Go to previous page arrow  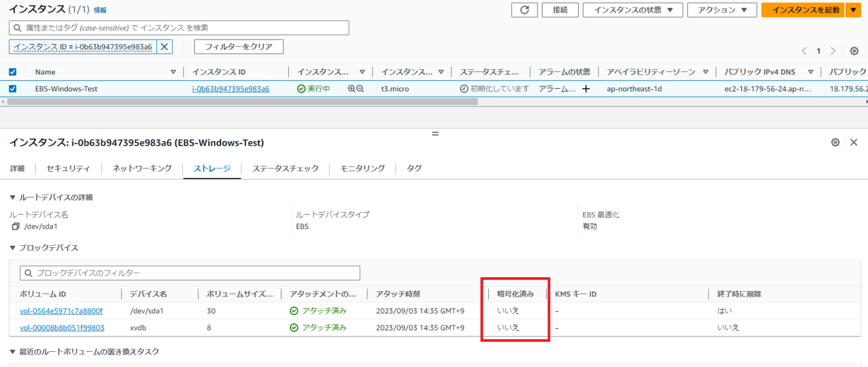point(804,51)
